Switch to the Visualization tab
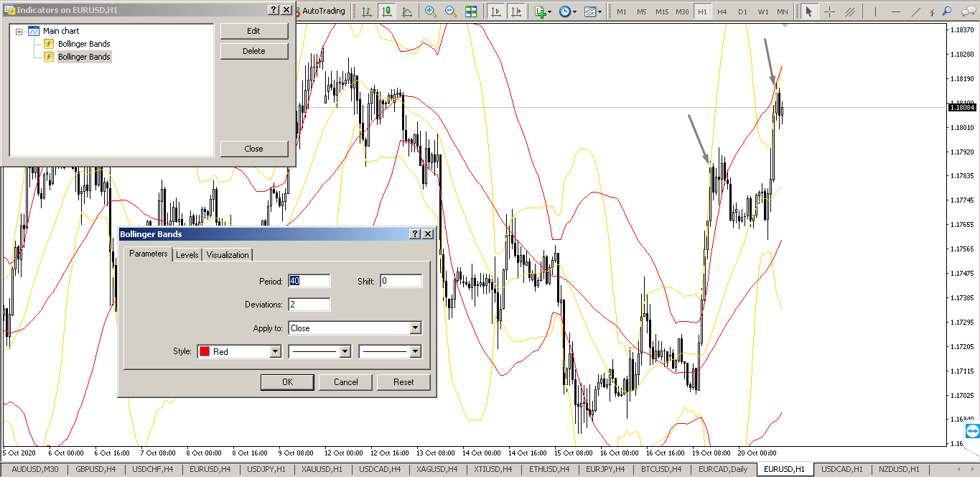Screen dimensions: 980x477 click(x=228, y=255)
